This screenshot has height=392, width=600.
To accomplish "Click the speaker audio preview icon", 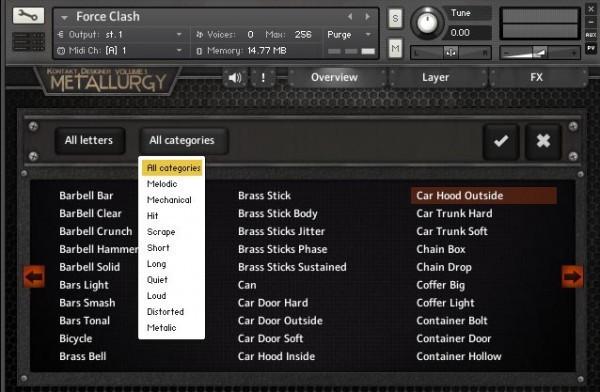I will click(235, 78).
